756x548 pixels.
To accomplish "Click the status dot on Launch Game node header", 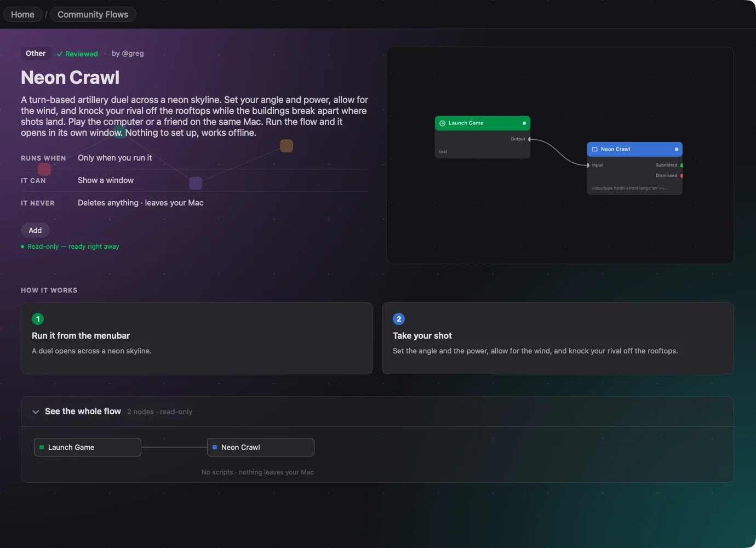I will (x=524, y=123).
